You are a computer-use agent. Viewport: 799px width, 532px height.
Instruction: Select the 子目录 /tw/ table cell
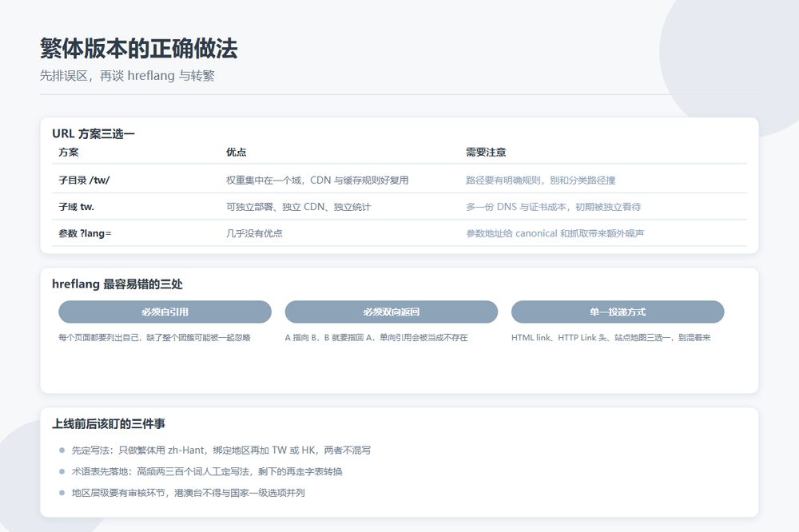coord(84,180)
